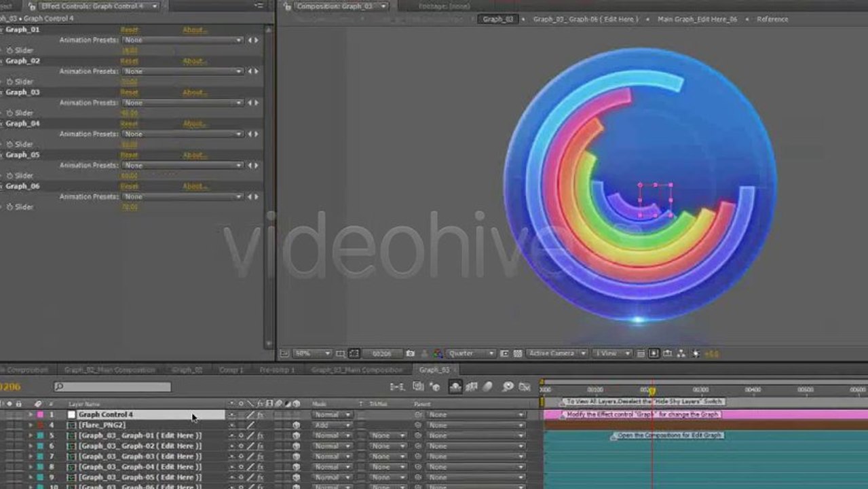Select the Graph_03 timeline tab
Image resolution: width=868 pixels, height=489 pixels.
(x=434, y=370)
